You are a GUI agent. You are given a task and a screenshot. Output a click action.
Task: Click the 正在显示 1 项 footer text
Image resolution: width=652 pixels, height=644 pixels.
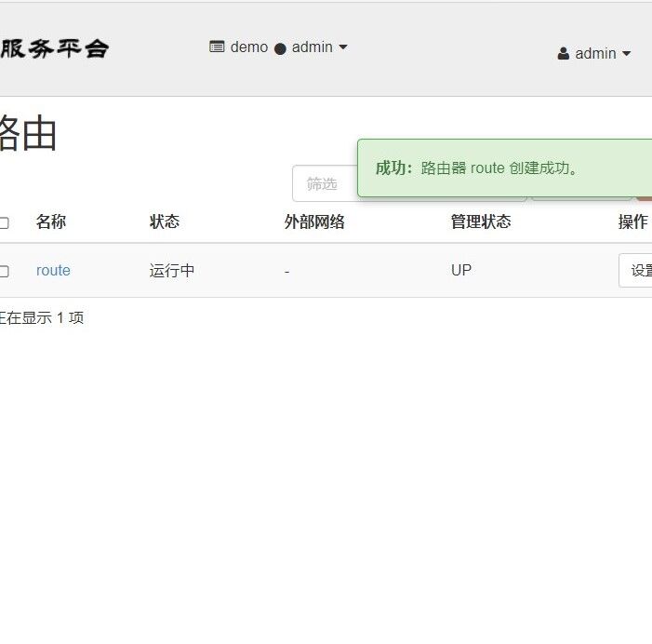point(42,318)
